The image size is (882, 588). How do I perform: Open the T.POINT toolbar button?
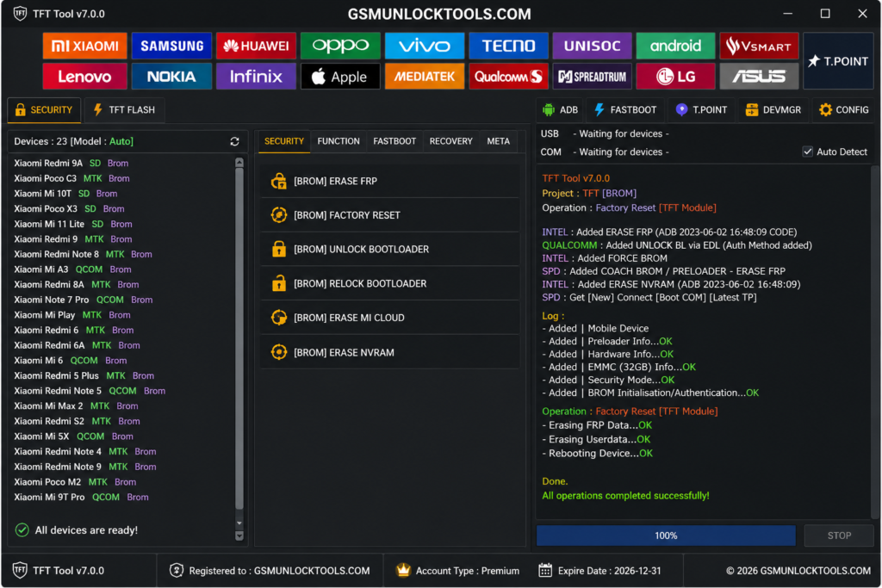pyautogui.click(x=701, y=110)
